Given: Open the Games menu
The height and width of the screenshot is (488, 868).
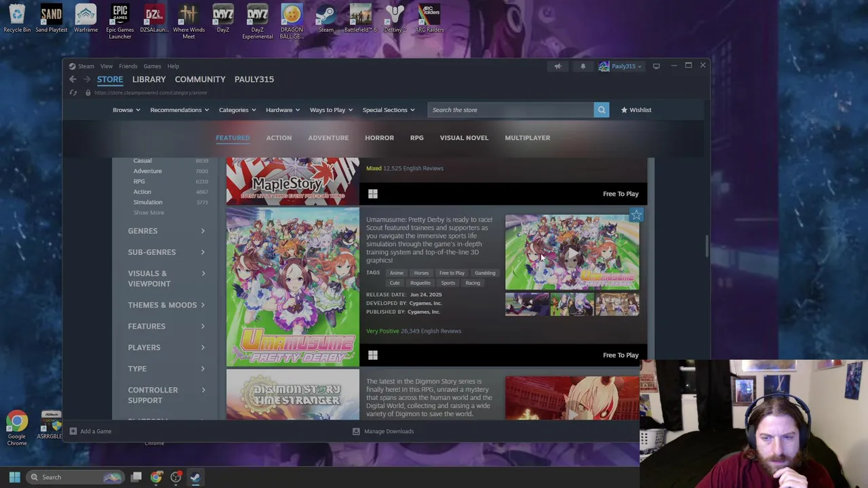Looking at the screenshot, I should [152, 66].
